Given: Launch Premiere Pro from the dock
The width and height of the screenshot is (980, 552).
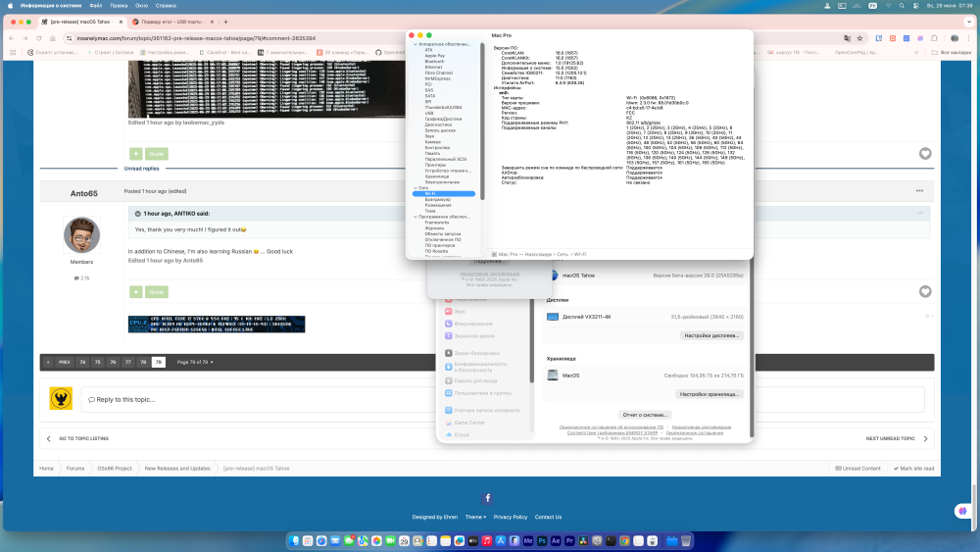Looking at the screenshot, I should [x=569, y=541].
